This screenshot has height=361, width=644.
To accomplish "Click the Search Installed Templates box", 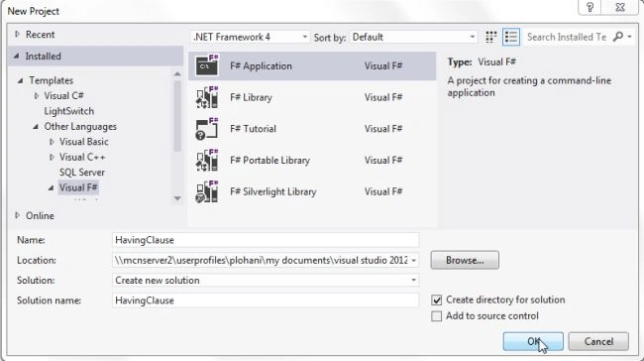I will [x=568, y=37].
